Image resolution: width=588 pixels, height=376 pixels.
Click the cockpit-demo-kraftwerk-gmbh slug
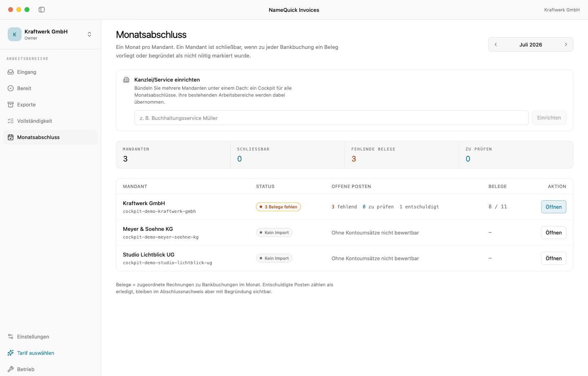point(159,211)
